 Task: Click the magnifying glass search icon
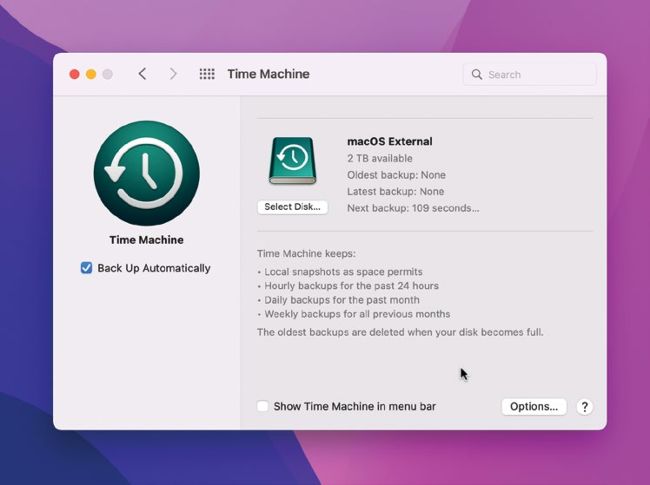coord(477,75)
